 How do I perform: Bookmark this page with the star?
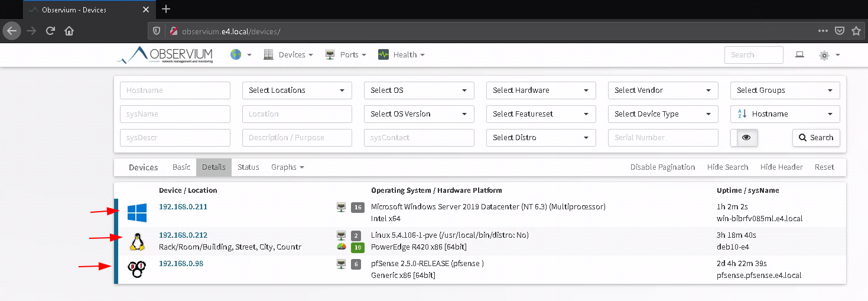coord(856,31)
